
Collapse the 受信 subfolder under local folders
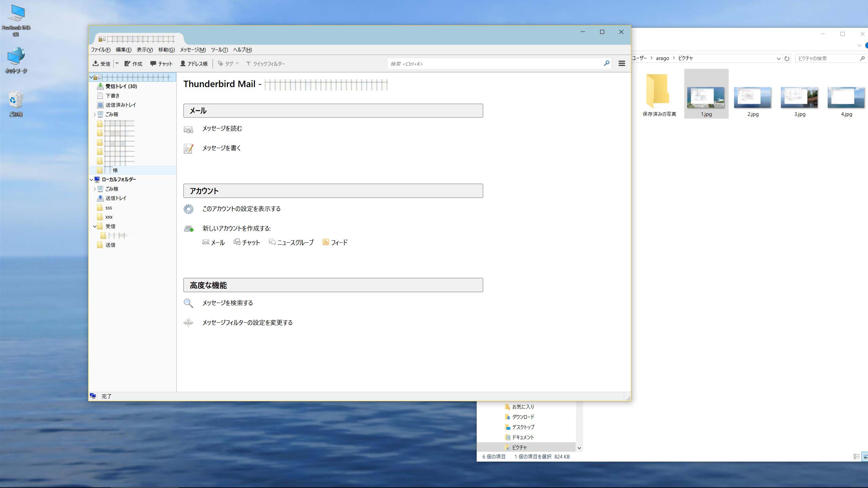coord(95,226)
